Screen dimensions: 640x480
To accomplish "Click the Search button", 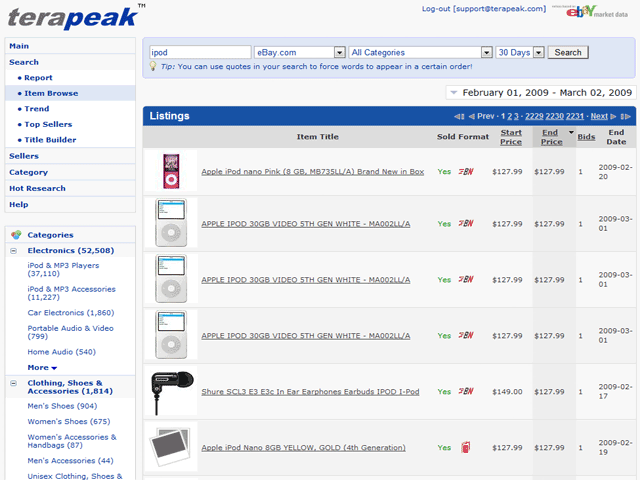I will 568,52.
